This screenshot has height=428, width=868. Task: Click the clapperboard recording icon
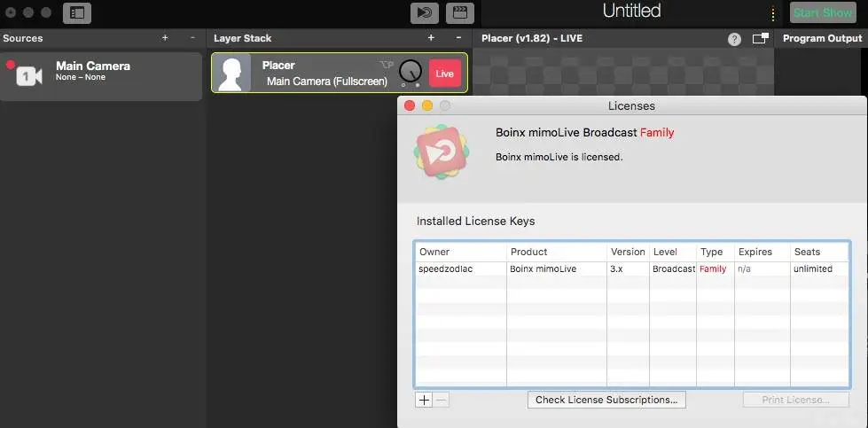click(460, 12)
